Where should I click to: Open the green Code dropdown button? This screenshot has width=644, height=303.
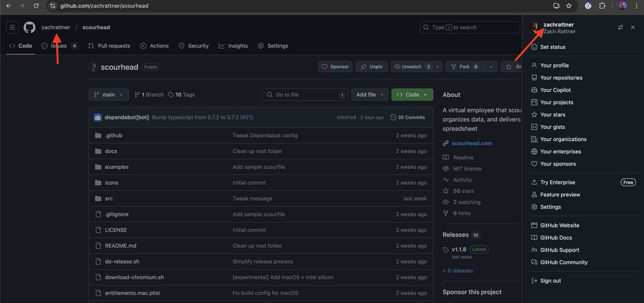[x=412, y=94]
